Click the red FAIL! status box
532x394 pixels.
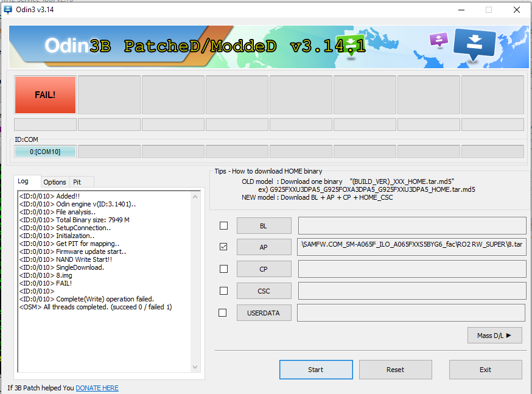tap(45, 95)
